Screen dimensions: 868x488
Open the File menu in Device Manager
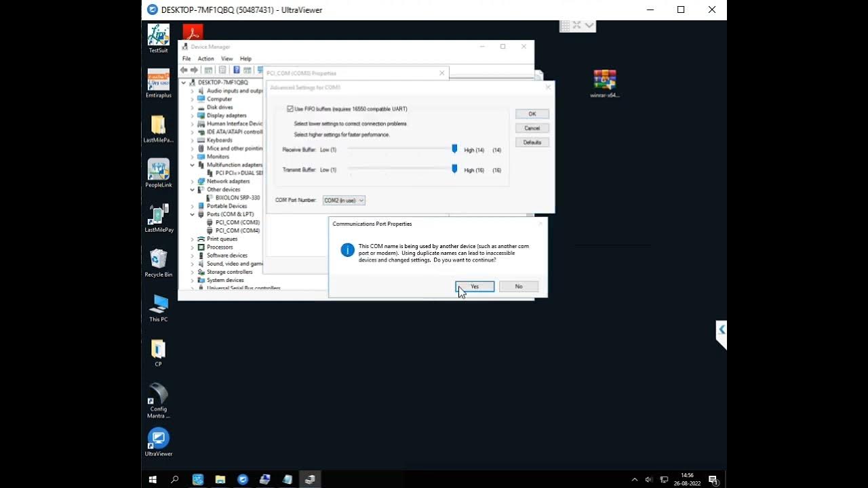(186, 59)
